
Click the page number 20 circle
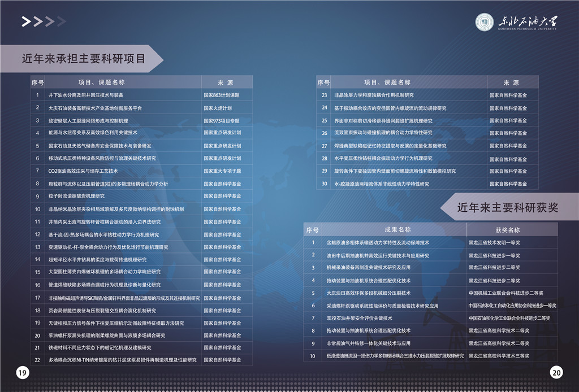(x=556, y=372)
